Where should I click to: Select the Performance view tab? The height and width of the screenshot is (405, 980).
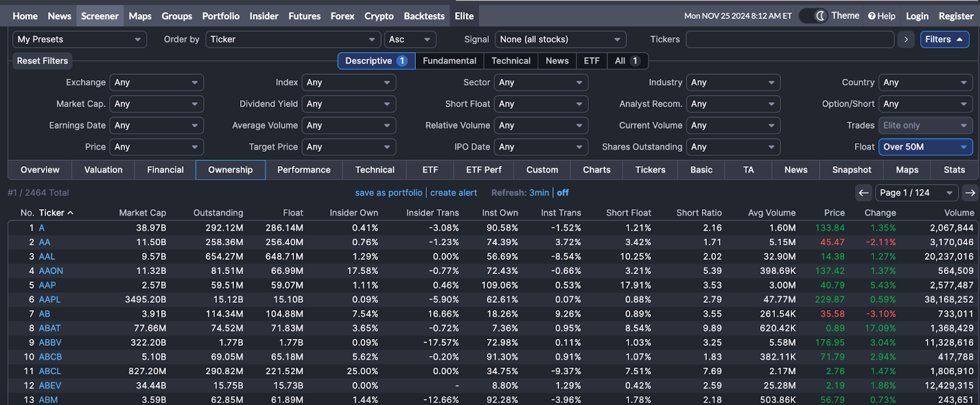(304, 170)
